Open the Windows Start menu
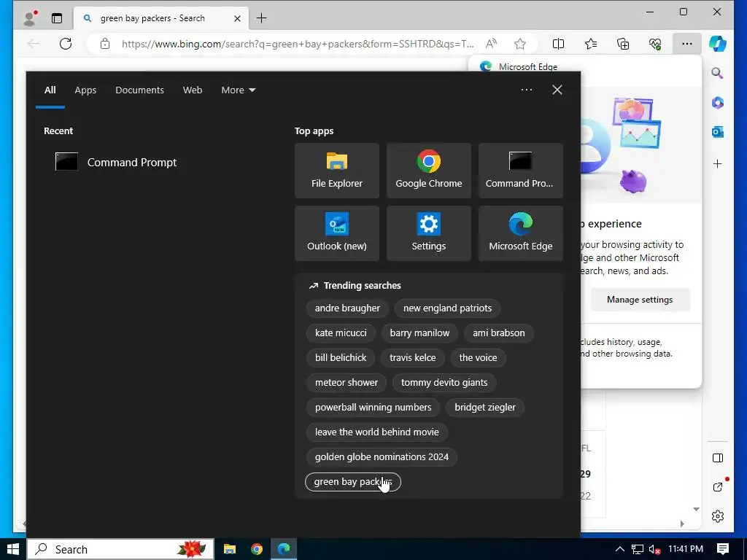Image resolution: width=747 pixels, height=560 pixels. (13, 549)
